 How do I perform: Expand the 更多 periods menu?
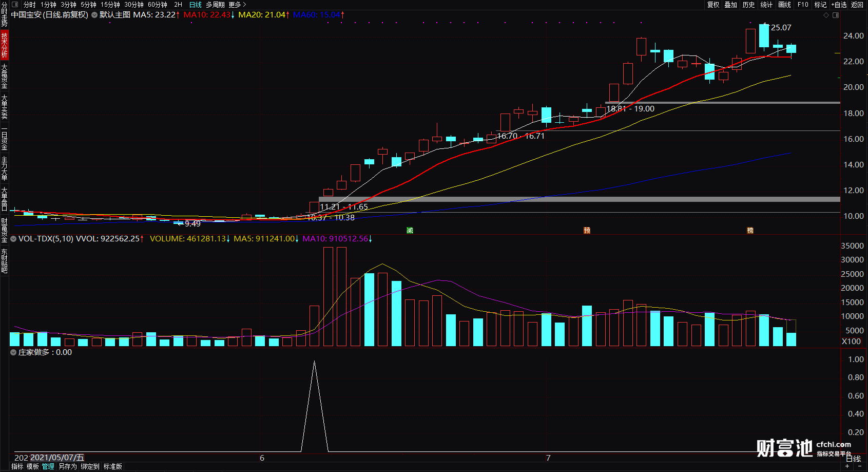237,5
